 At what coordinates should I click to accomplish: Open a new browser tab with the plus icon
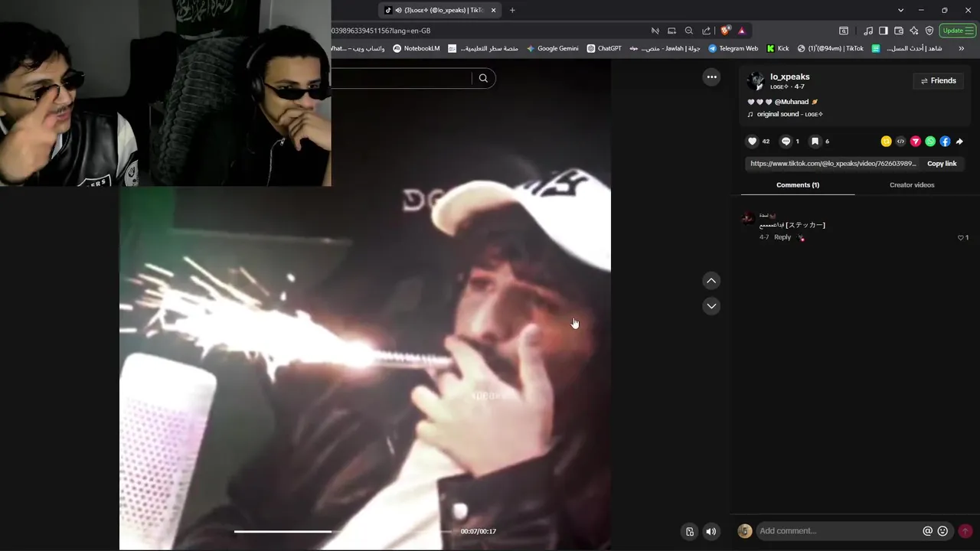(x=512, y=10)
